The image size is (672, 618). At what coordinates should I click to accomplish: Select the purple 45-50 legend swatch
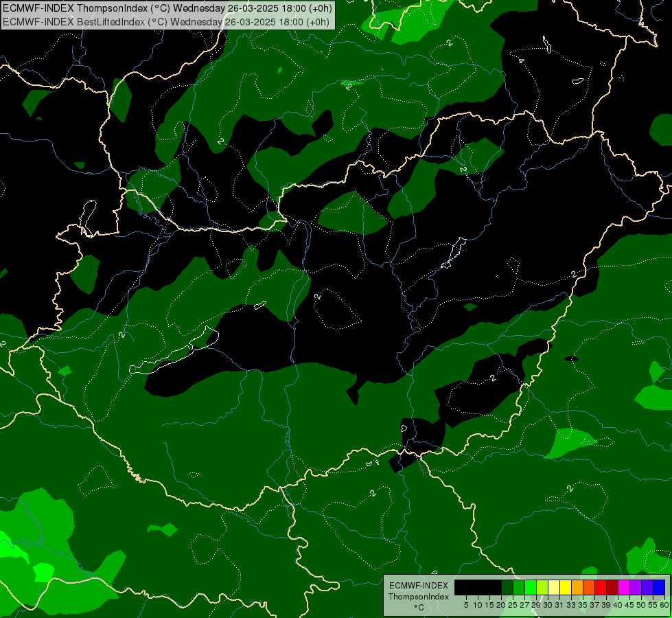click(636, 587)
